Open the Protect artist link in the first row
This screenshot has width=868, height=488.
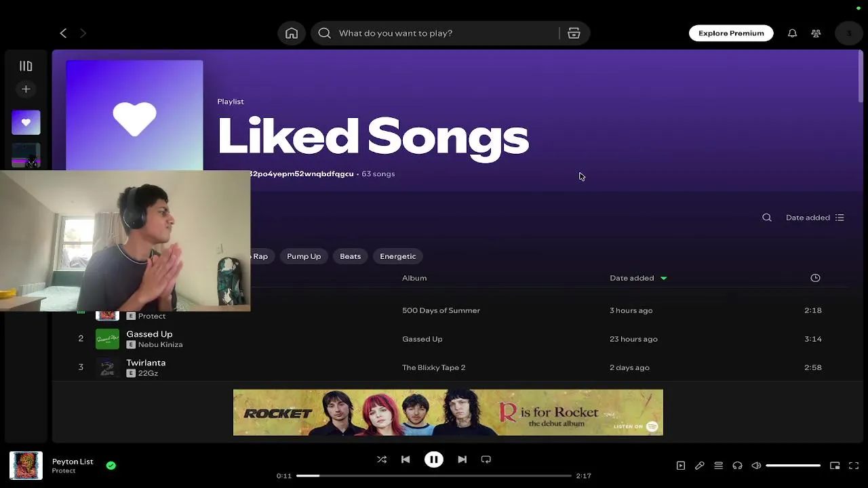point(151,316)
